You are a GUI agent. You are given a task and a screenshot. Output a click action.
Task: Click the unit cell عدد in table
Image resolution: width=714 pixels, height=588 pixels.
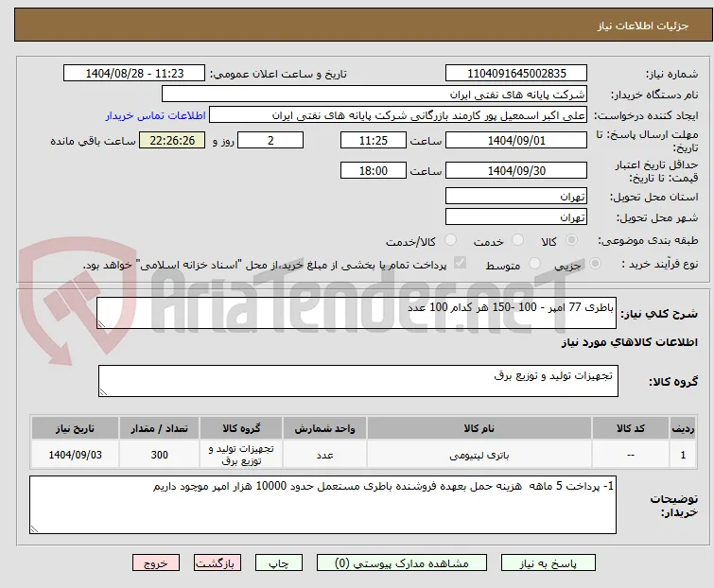pyautogui.click(x=324, y=455)
